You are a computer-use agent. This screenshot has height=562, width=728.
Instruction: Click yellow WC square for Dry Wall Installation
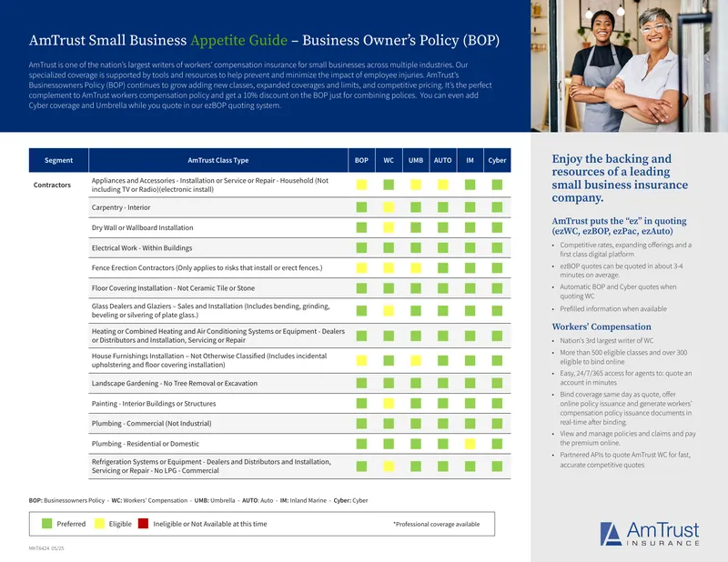point(389,227)
